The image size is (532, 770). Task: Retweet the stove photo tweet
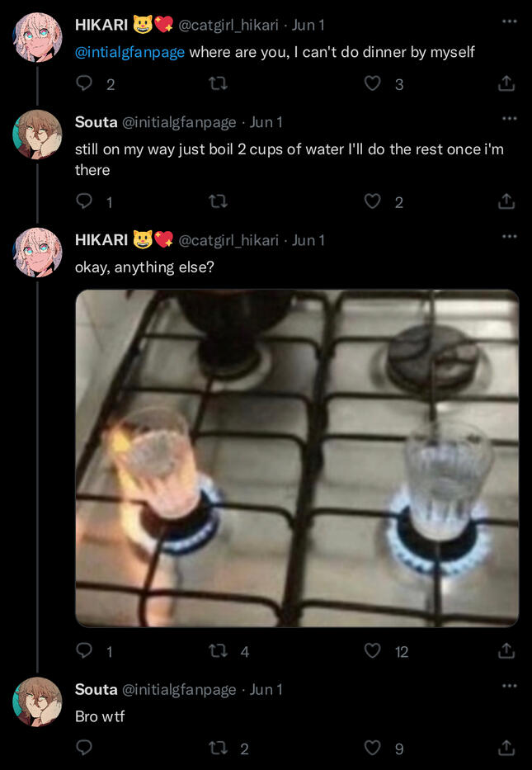(x=219, y=651)
